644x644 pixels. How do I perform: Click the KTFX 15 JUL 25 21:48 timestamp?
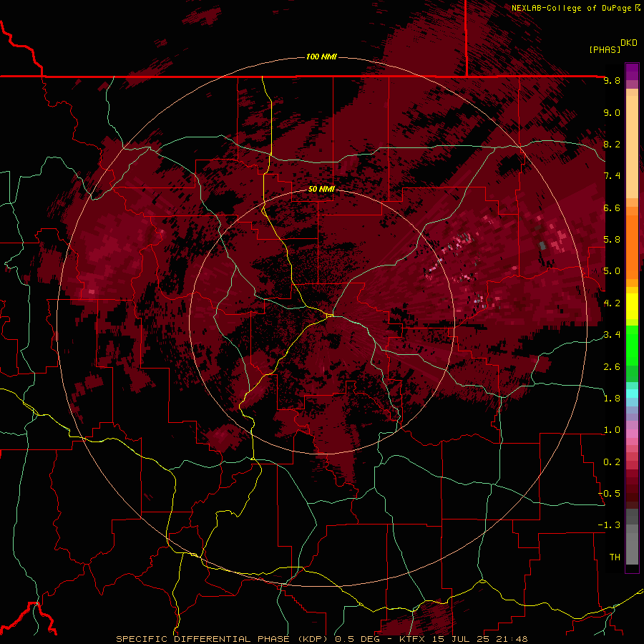click(x=463, y=639)
